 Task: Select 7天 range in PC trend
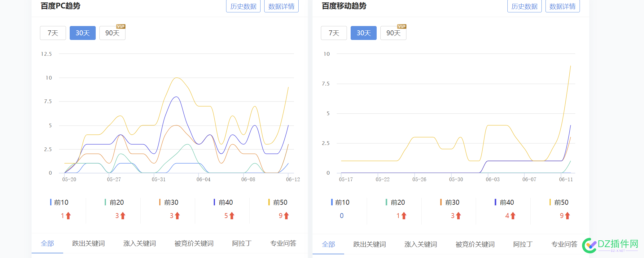click(x=53, y=33)
